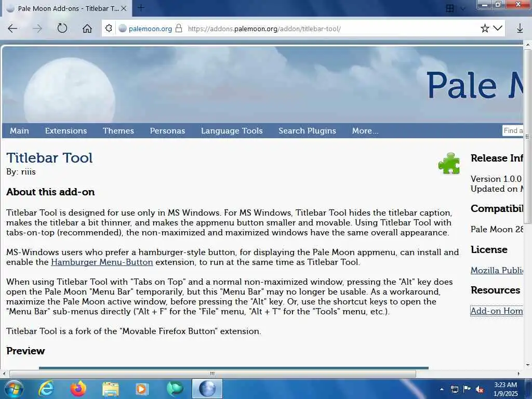Open the Themes menu item
Image resolution: width=532 pixels, height=399 pixels.
pos(118,130)
